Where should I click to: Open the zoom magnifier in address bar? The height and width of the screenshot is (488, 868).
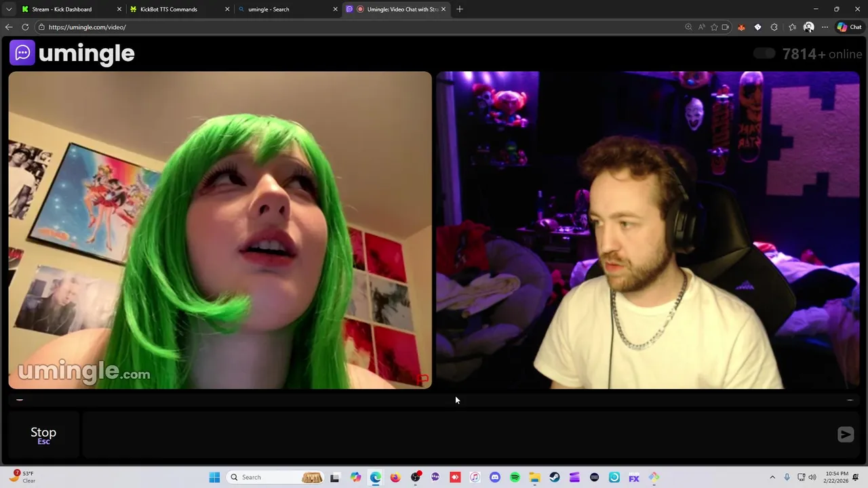(688, 27)
